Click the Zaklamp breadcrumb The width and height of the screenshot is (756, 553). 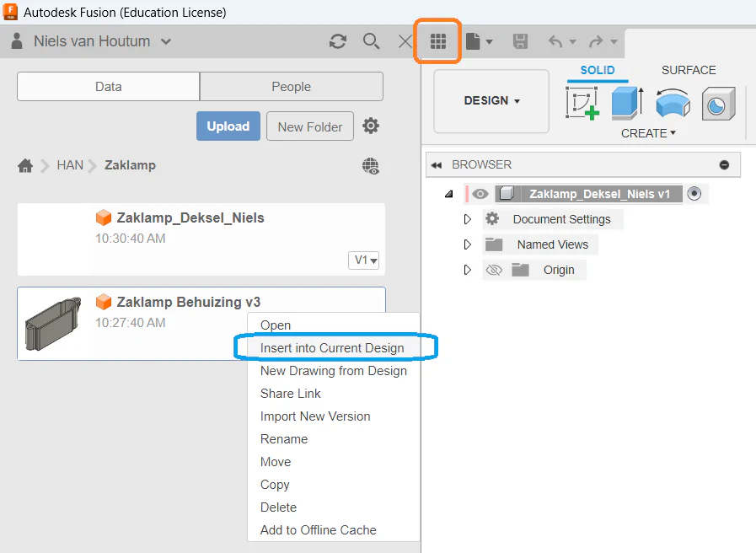pos(130,165)
